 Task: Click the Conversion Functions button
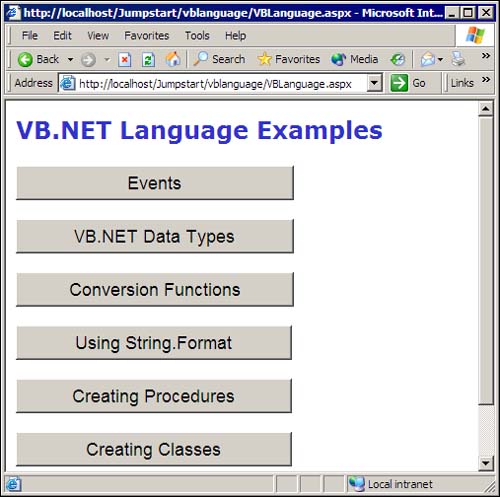click(155, 290)
